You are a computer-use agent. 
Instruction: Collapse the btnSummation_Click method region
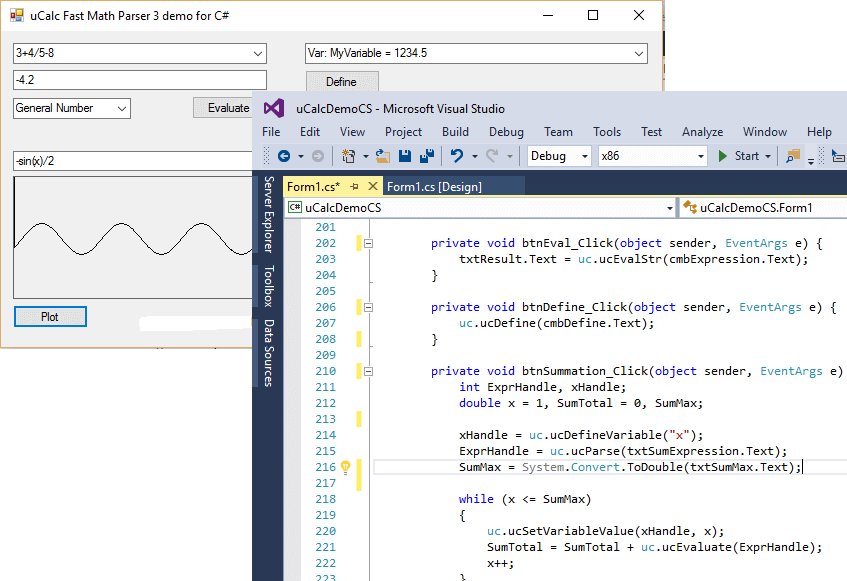(369, 371)
